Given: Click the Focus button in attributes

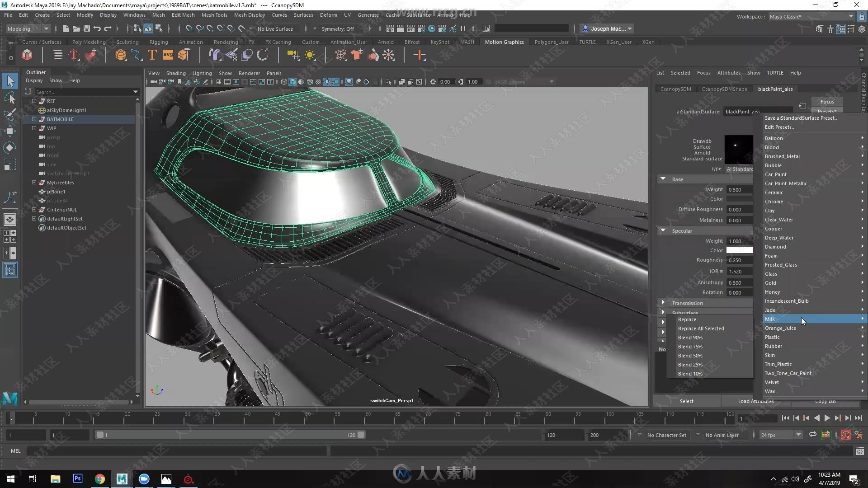Looking at the screenshot, I should point(827,102).
